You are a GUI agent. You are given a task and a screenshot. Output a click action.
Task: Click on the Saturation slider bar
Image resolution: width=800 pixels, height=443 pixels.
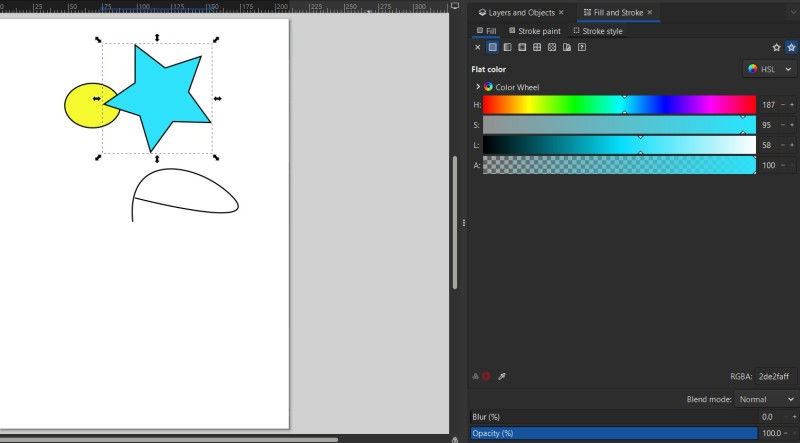619,125
